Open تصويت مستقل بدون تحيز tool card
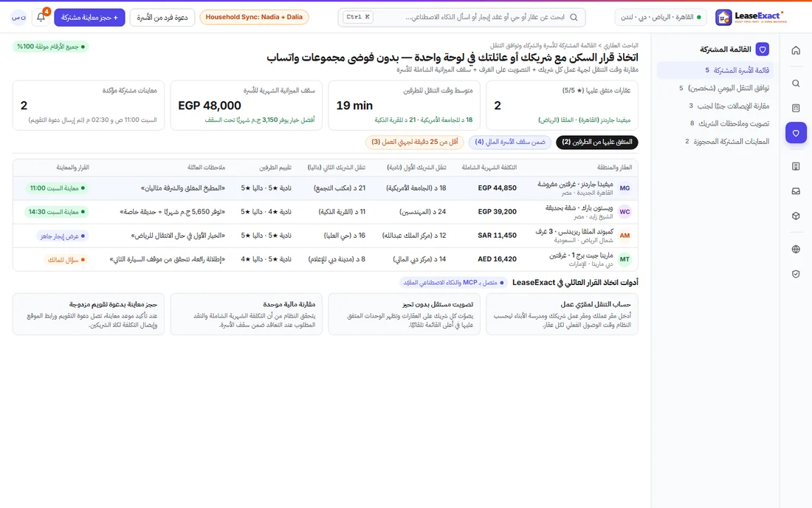Screen dimensions: 812x508 point(405,315)
